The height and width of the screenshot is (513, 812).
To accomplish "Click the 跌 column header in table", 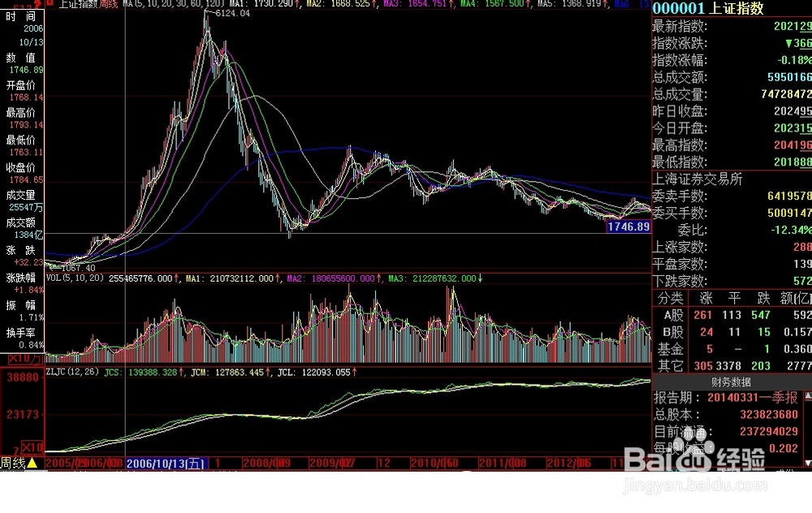I will point(764,298).
